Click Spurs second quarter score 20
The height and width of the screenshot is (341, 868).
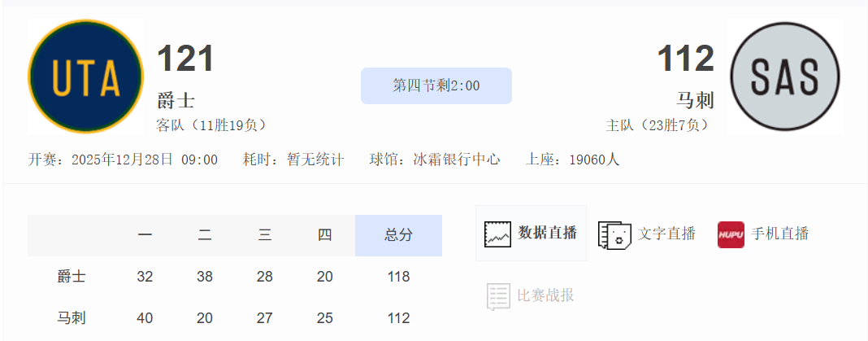205,318
